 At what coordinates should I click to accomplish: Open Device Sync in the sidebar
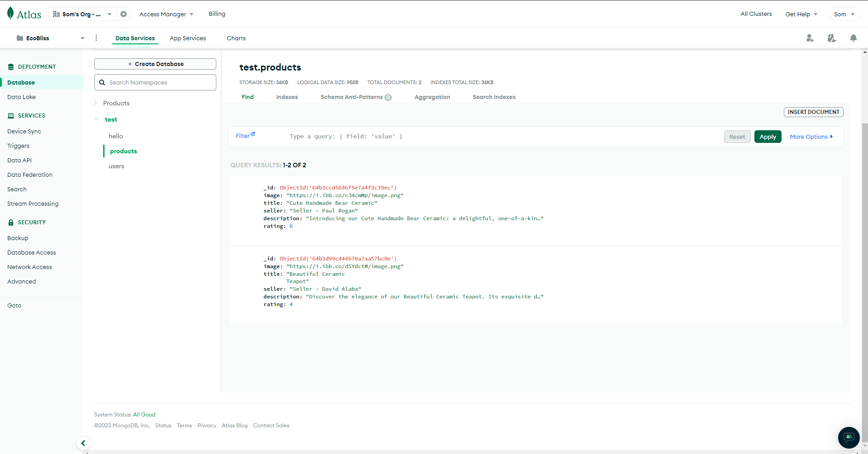(24, 131)
